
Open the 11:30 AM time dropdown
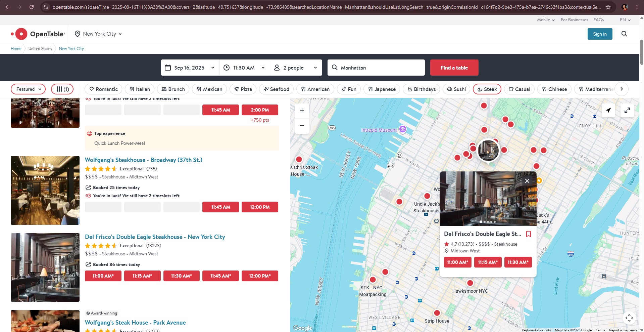click(245, 68)
